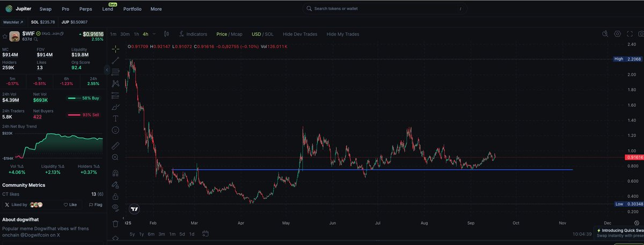Screen dimensions: 644x245
Task: Open the go-to-date calendar icon
Action: pyautogui.click(x=206, y=234)
